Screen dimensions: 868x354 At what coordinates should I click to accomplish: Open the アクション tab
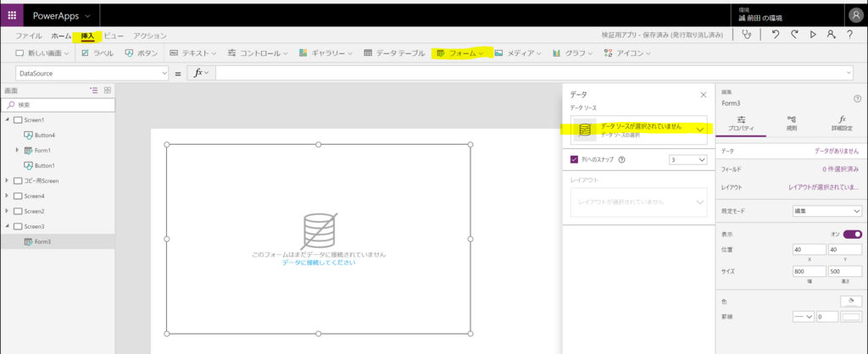pyautogui.click(x=150, y=36)
